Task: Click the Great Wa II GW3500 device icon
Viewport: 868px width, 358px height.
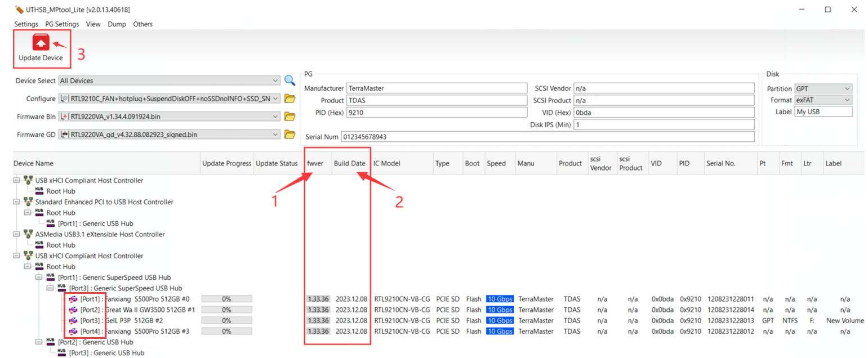Action: 73,310
